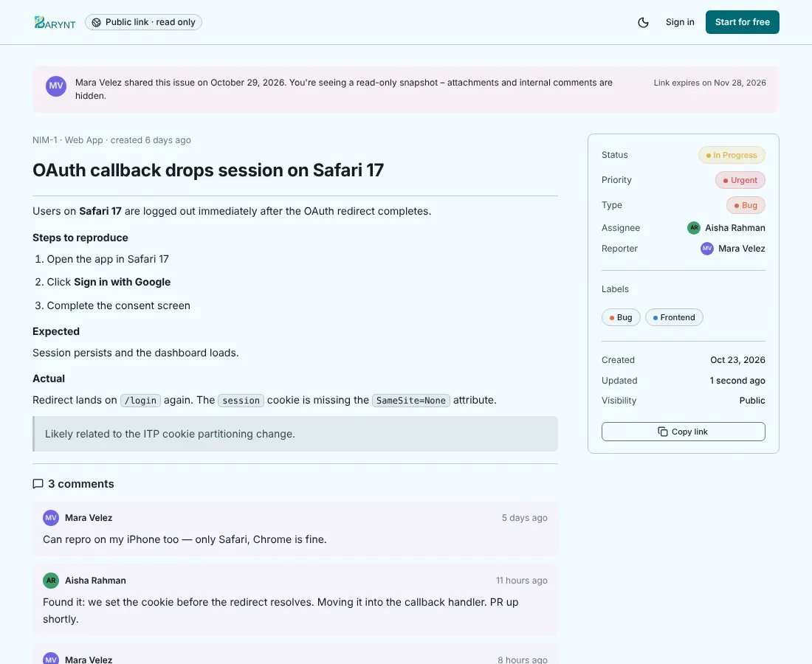Click the copy icon in the Copy link button
Viewport: 812px width, 664px height.
(x=662, y=432)
